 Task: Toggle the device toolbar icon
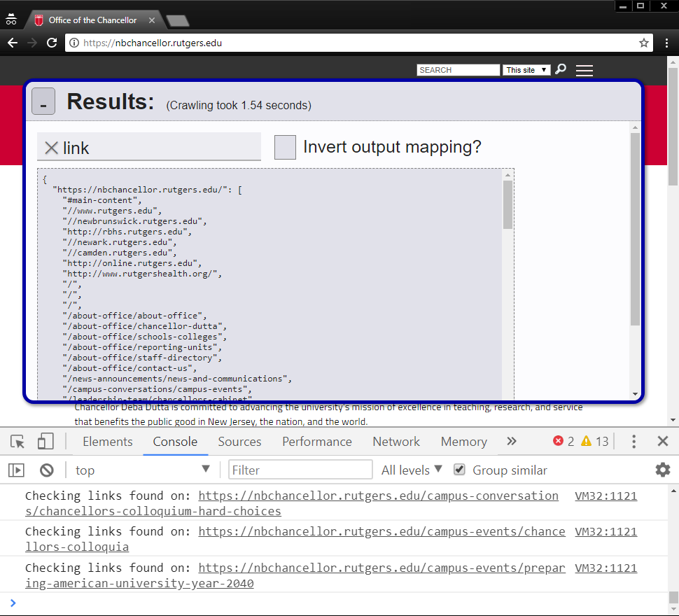click(45, 442)
